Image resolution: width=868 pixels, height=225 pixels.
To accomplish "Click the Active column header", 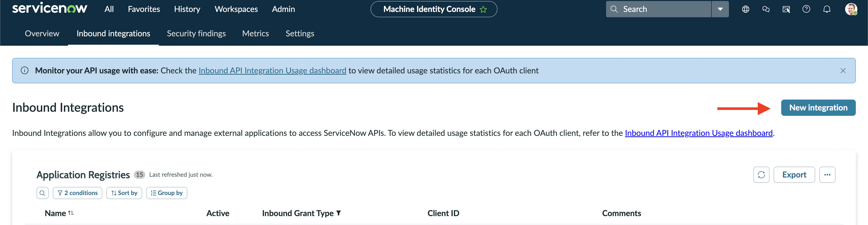I will 218,213.
